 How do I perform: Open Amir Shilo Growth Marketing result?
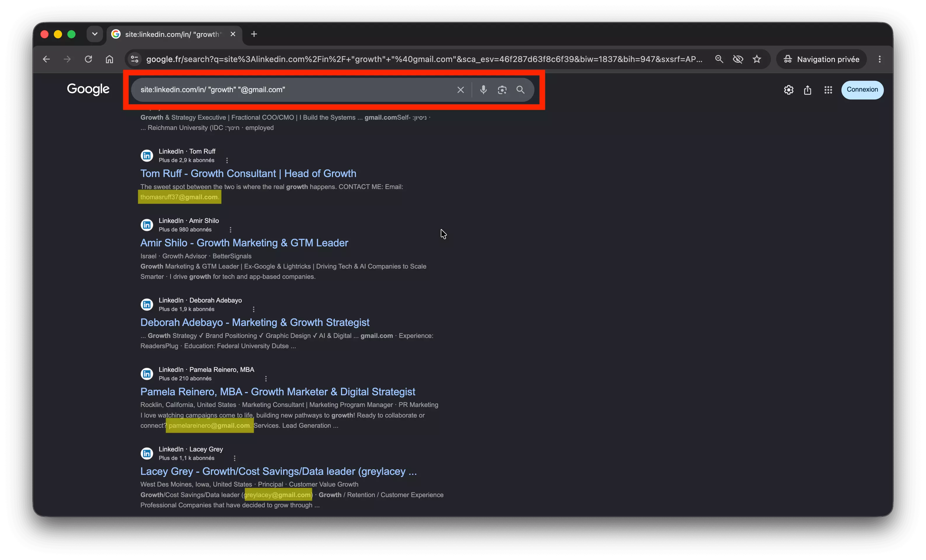[x=244, y=243]
